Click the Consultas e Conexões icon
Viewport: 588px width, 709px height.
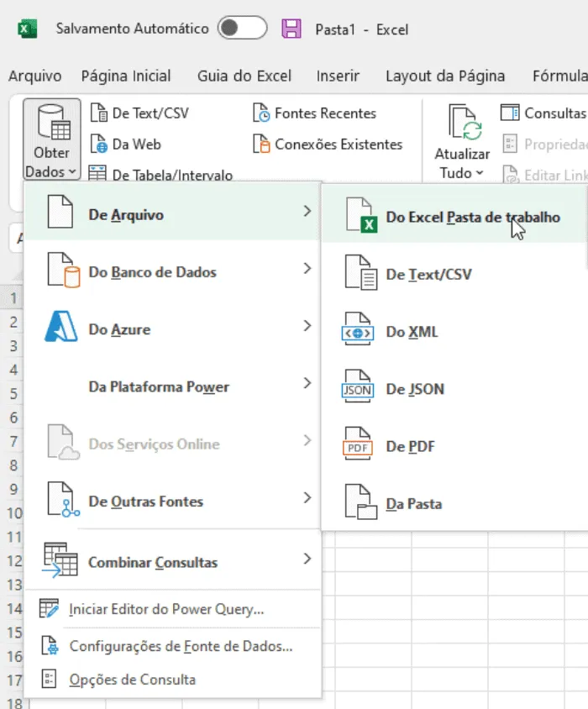pyautogui.click(x=510, y=113)
